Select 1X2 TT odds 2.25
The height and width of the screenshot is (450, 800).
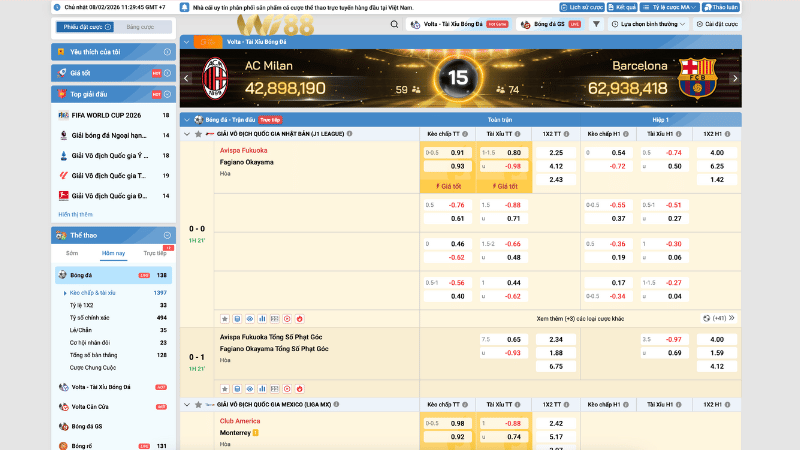click(x=556, y=153)
